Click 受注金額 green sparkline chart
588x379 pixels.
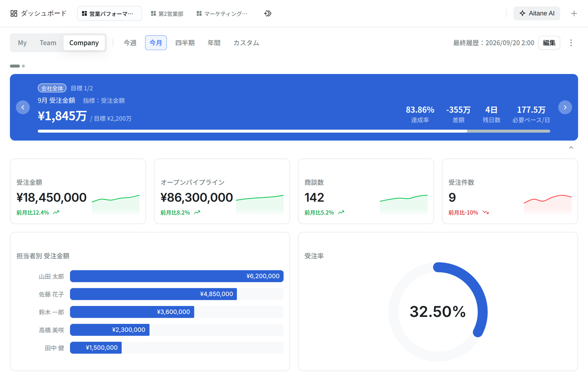pyautogui.click(x=116, y=204)
